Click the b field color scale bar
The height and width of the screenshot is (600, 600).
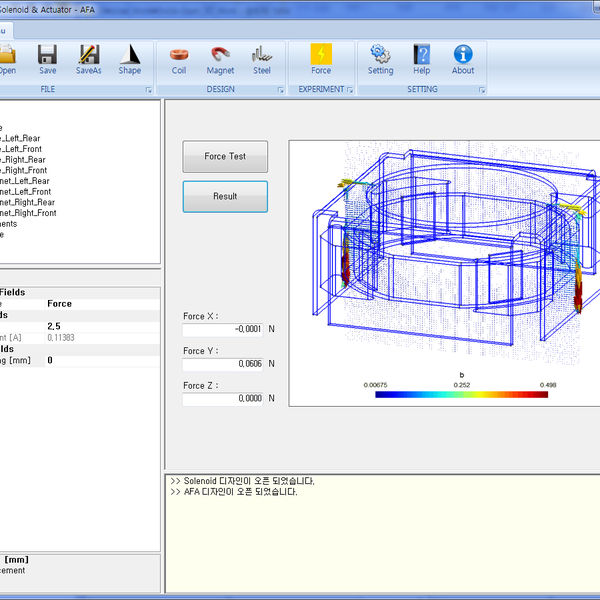(462, 394)
